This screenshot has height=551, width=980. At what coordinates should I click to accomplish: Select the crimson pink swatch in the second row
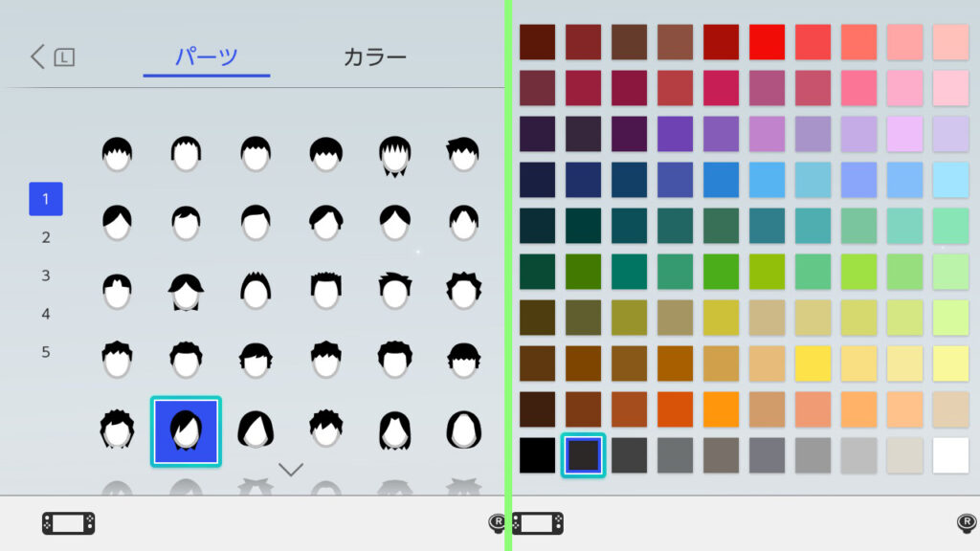coord(722,88)
